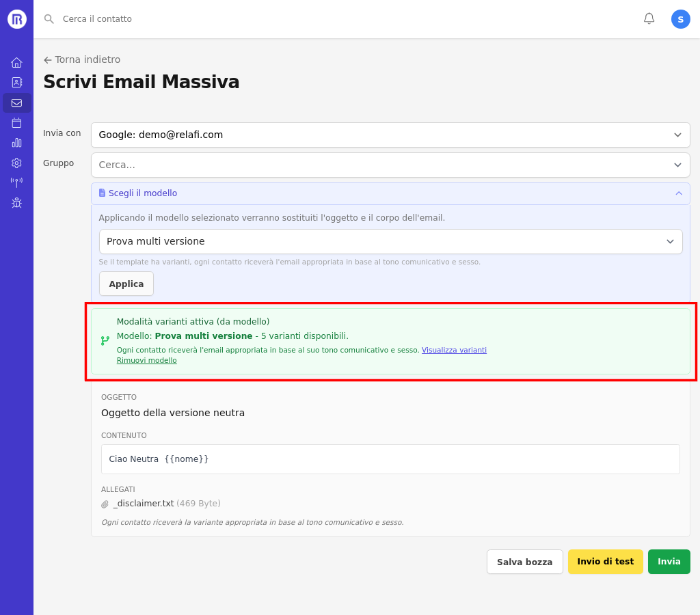The image size is (700, 615).
Task: Click the Salva bozza button
Action: [524, 562]
